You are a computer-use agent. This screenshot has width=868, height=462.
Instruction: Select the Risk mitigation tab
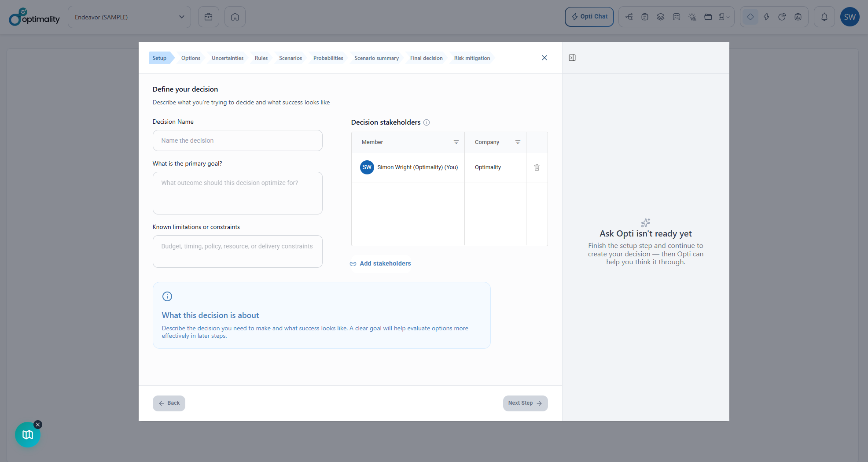tap(472, 58)
